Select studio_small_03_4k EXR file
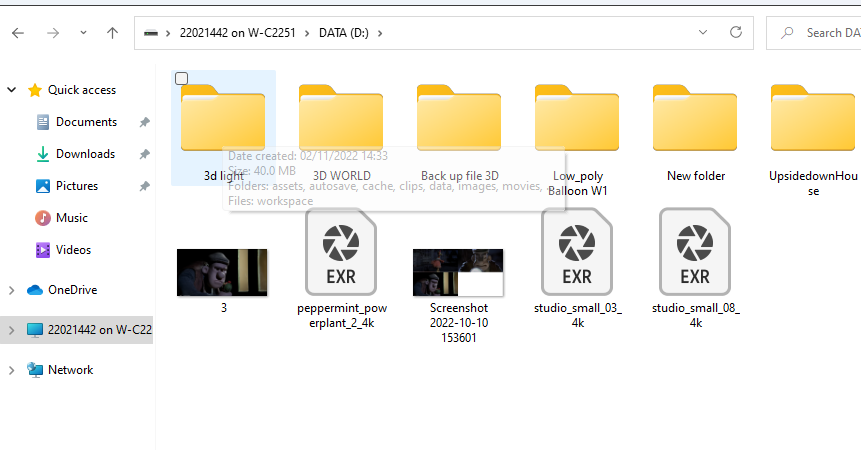Screen dimensions: 861x450 577,252
